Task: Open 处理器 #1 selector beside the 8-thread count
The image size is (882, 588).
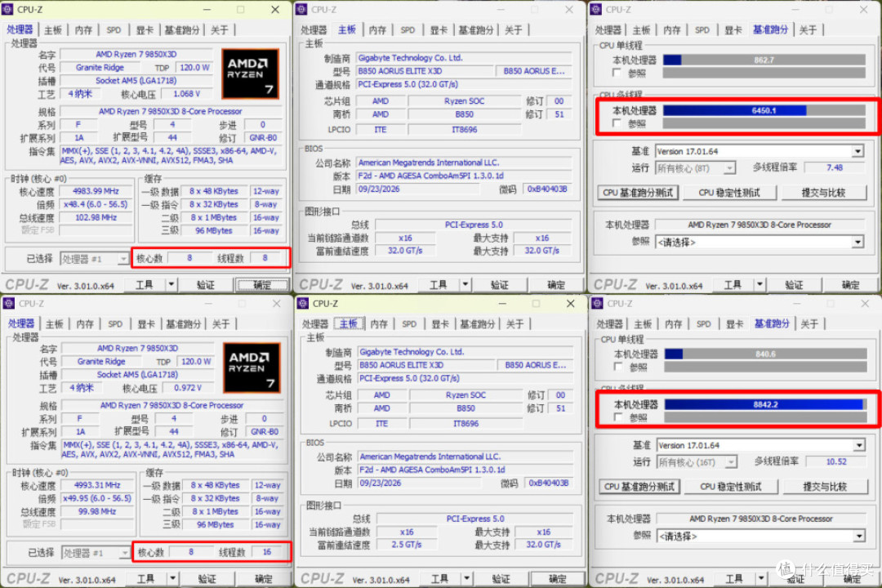Action: [x=95, y=259]
